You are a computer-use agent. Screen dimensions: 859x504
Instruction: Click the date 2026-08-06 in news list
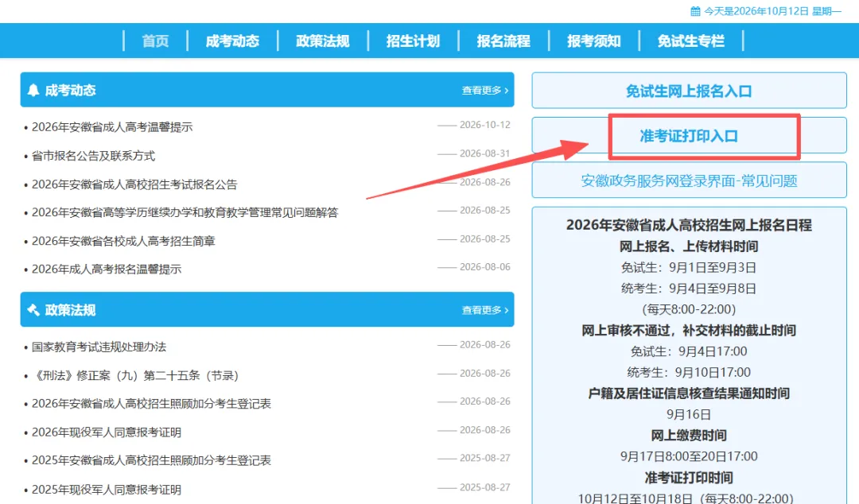tap(485, 267)
